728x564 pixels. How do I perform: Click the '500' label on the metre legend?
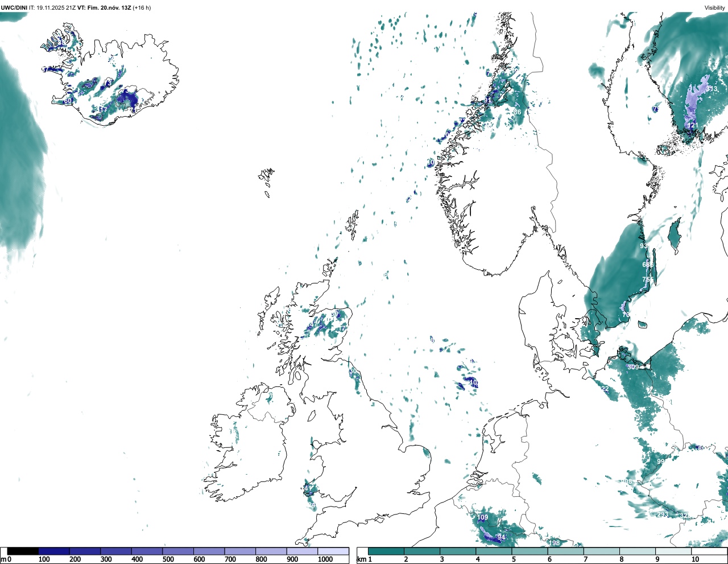[x=168, y=559]
